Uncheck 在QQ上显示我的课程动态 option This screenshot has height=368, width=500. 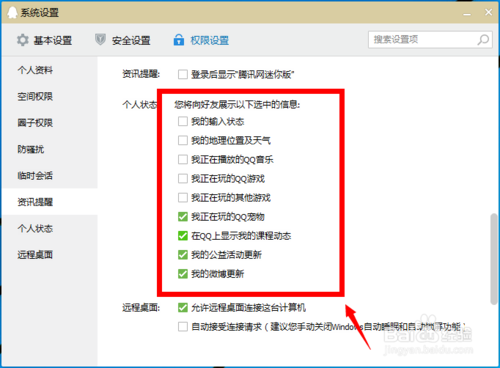click(183, 236)
